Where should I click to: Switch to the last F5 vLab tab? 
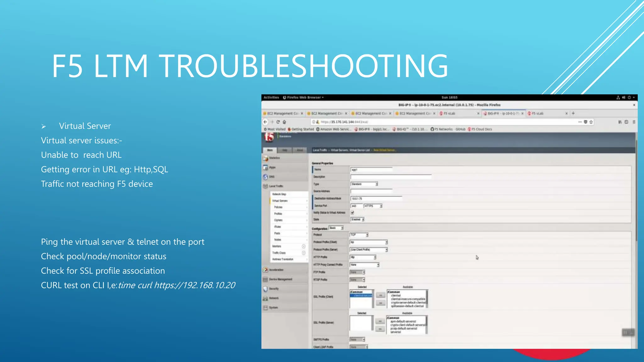tap(548, 113)
